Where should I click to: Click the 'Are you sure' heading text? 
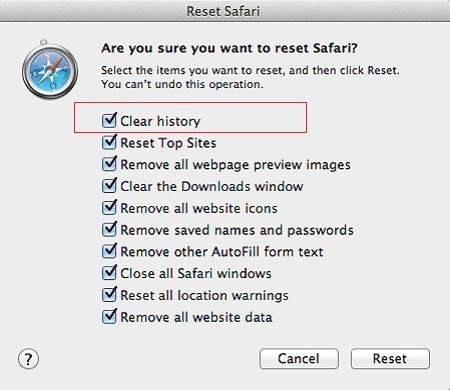(229, 48)
